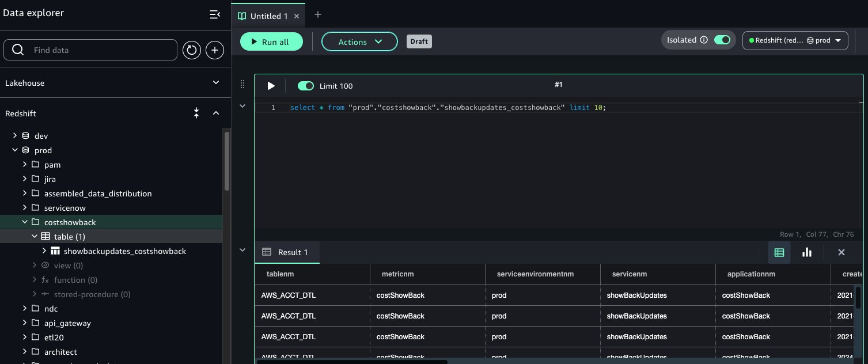Select the Result 1 tab
This screenshot has height=364, width=868.
[x=287, y=252]
